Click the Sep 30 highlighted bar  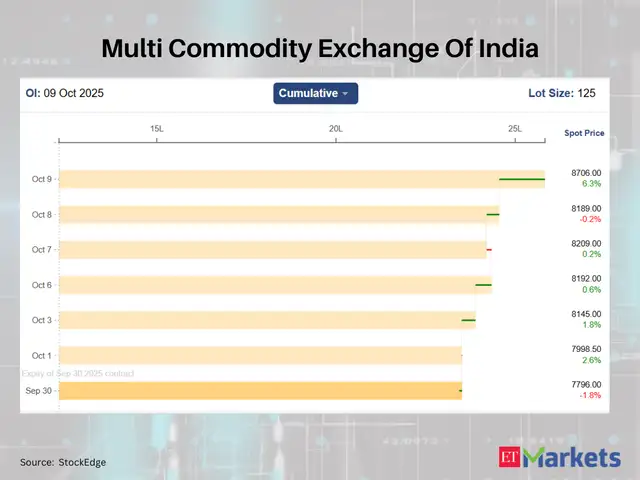pyautogui.click(x=260, y=391)
